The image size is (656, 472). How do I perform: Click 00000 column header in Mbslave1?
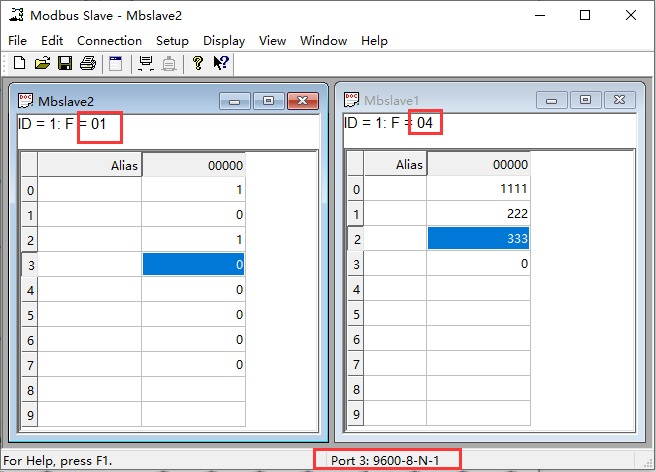pos(478,164)
